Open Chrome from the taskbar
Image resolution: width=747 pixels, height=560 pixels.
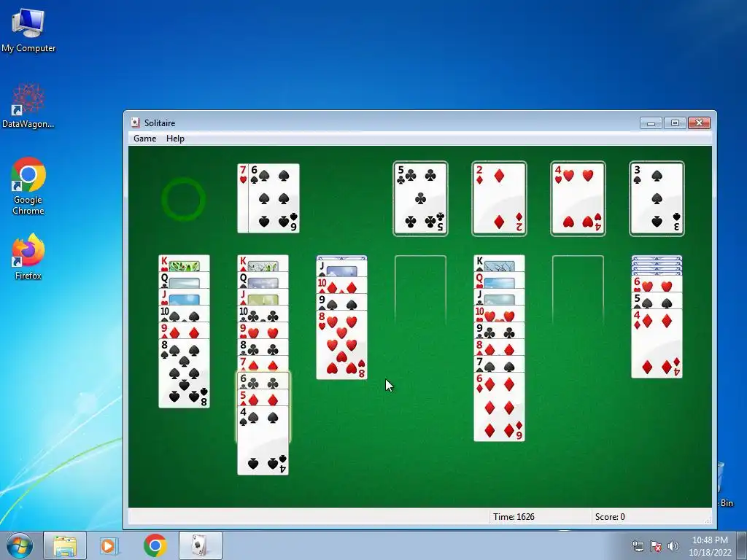click(155, 545)
